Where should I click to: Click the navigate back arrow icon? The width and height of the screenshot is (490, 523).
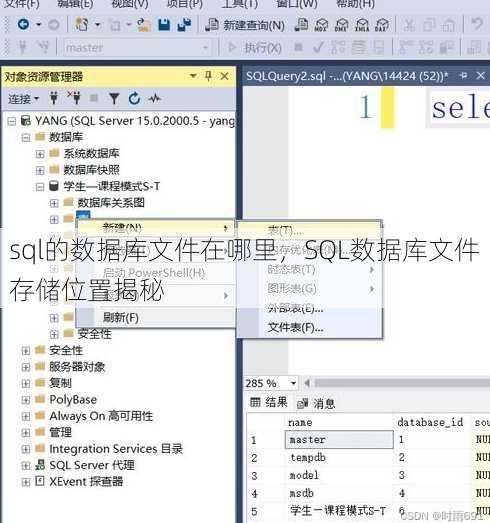click(x=24, y=24)
